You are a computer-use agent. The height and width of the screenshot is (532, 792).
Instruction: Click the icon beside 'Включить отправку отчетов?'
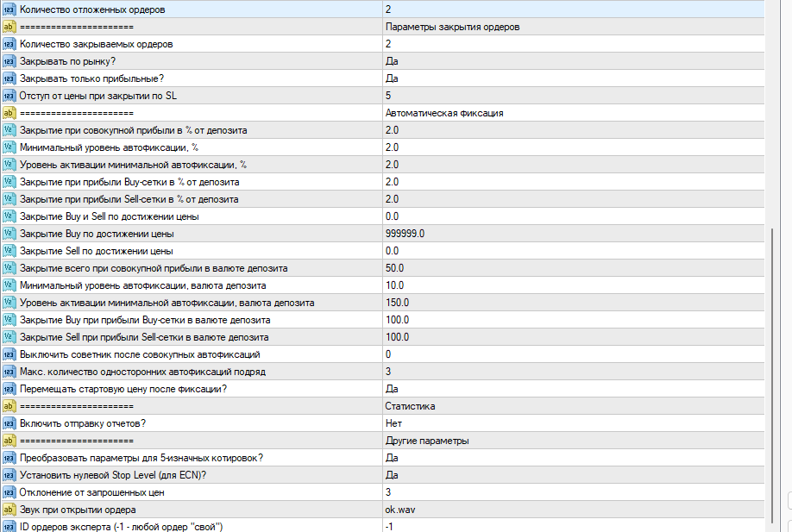pyautogui.click(x=9, y=423)
